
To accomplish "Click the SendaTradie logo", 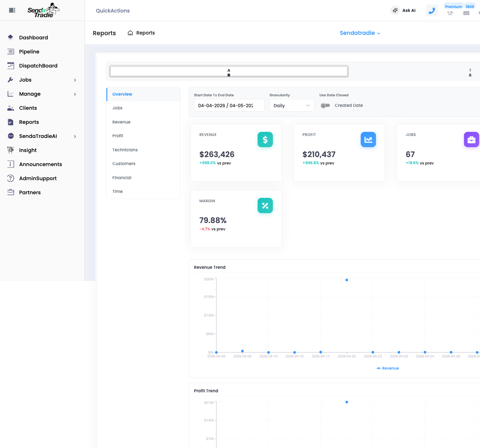I will tap(44, 10).
